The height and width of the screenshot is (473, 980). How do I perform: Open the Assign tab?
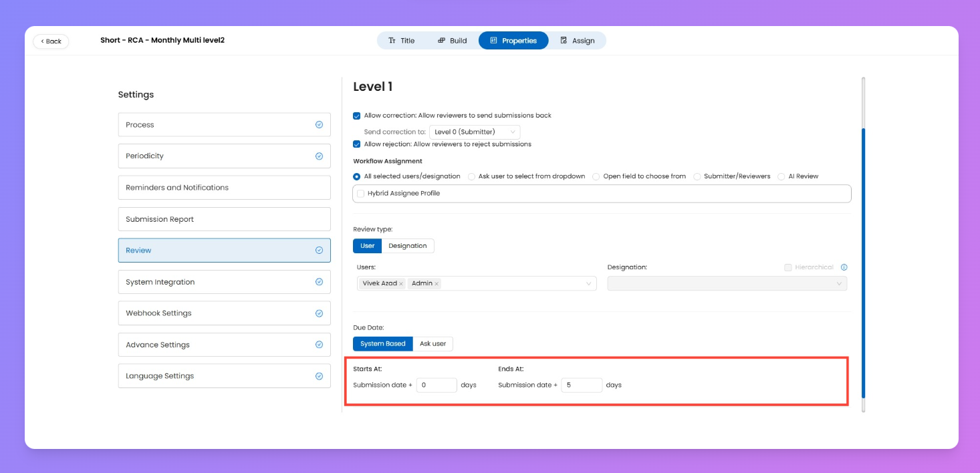coord(578,41)
